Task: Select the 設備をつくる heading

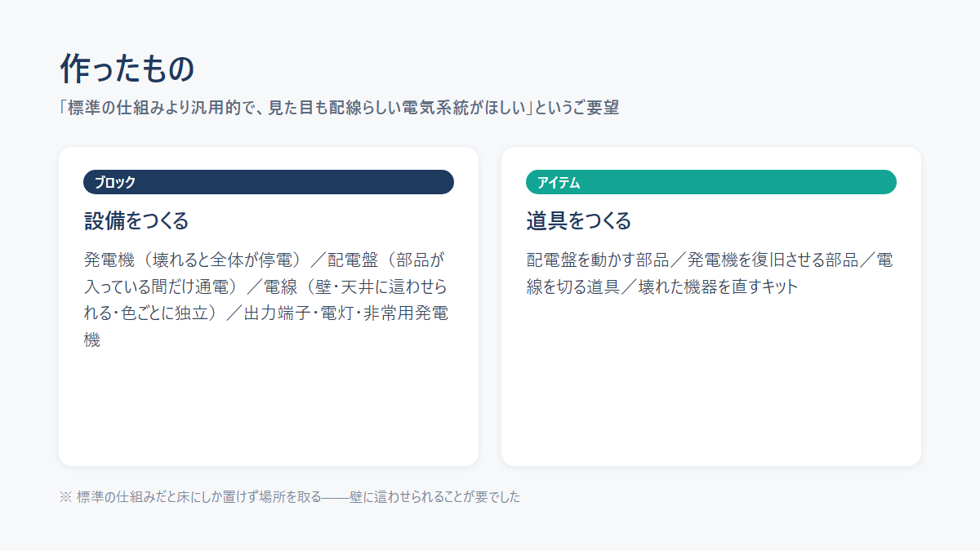Action: tap(136, 220)
